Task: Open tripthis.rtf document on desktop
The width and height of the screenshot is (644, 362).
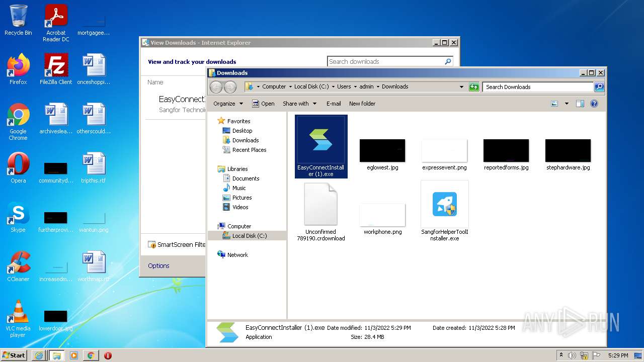Action: (94, 168)
